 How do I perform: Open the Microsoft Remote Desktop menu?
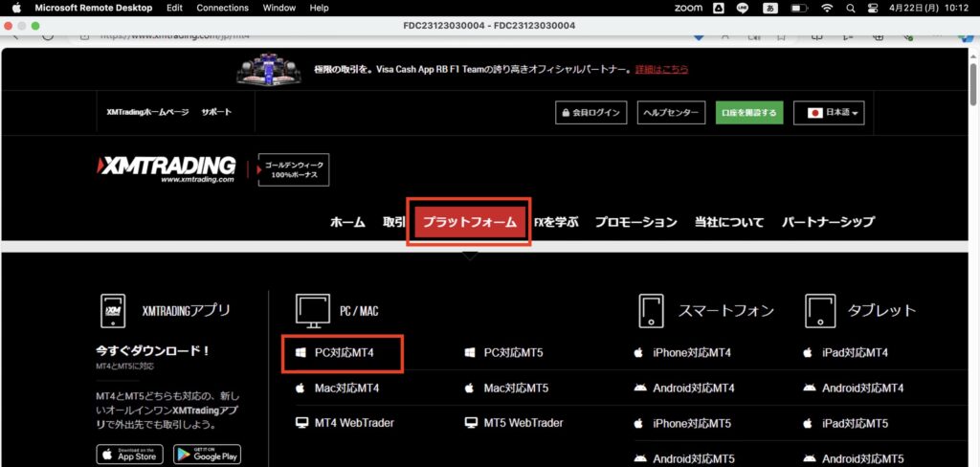pyautogui.click(x=94, y=8)
